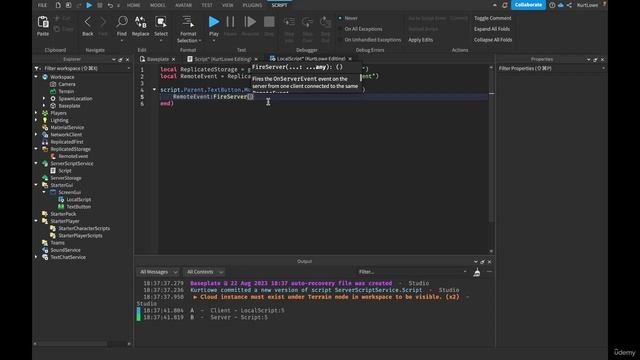This screenshot has height=360, width=640.
Task: Open the PLUGINS ribbon tab
Action: click(252, 5)
